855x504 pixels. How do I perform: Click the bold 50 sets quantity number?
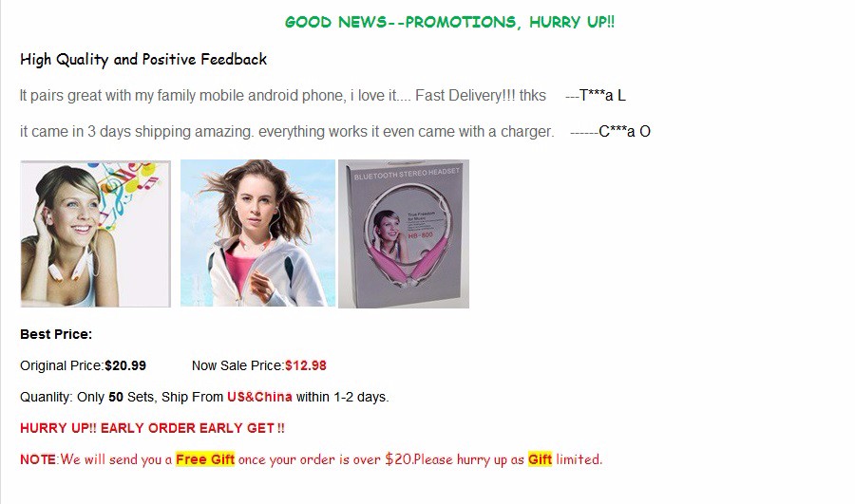pos(116,397)
